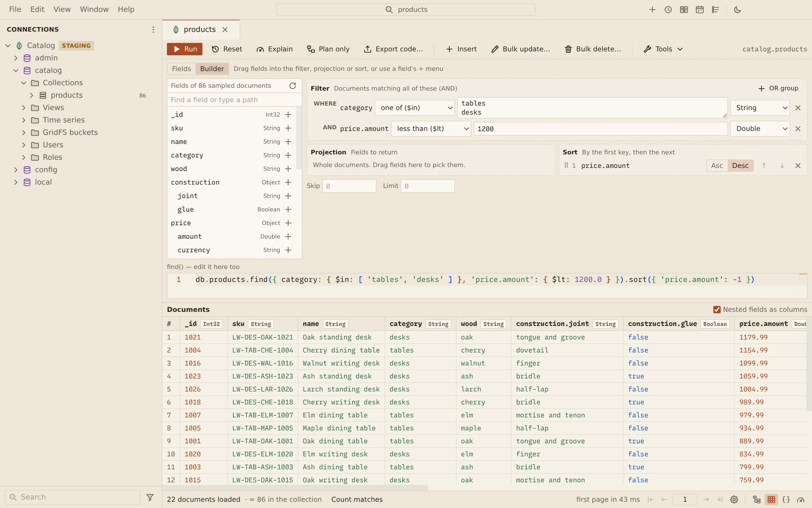This screenshot has height=508, width=812.
Task: Click the sidebar filter funnel icon
Action: coord(150,497)
